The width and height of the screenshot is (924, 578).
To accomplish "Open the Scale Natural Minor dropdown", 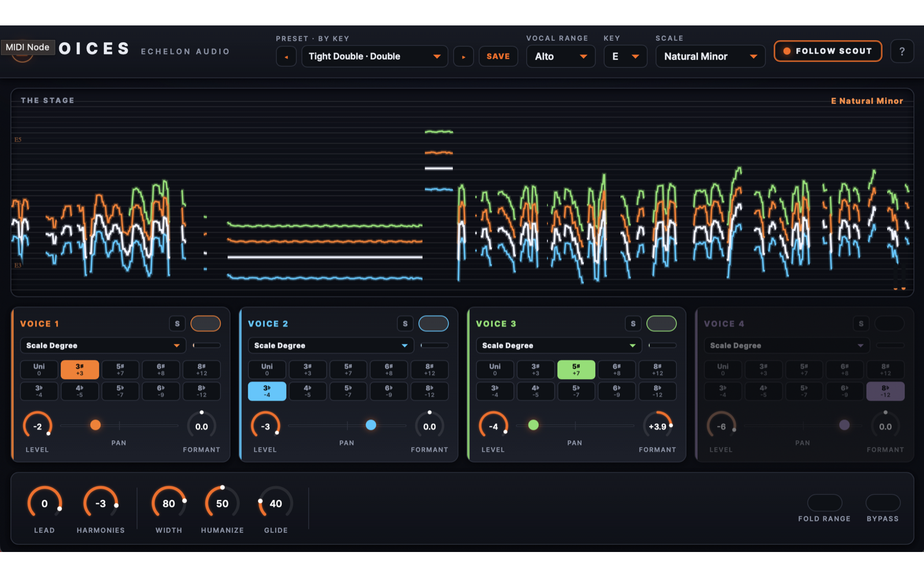I will click(710, 57).
